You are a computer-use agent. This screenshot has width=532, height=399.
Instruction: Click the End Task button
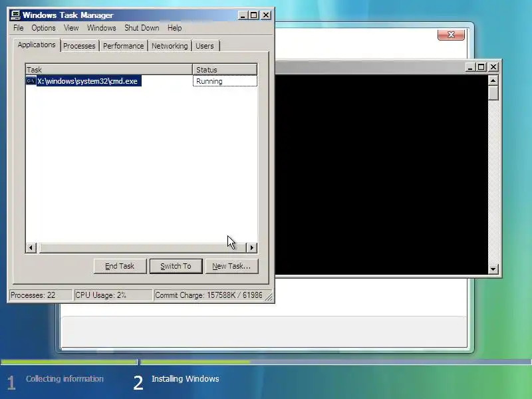tap(120, 266)
